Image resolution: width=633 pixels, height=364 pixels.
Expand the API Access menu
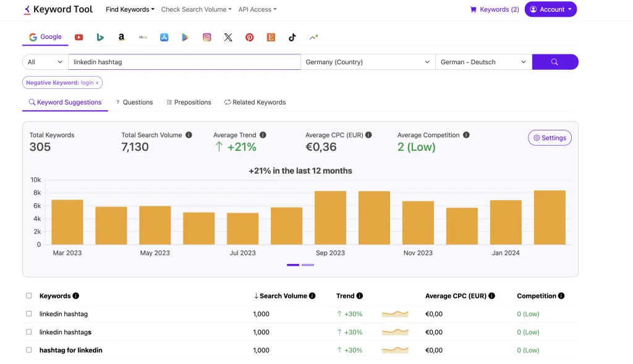pos(258,9)
